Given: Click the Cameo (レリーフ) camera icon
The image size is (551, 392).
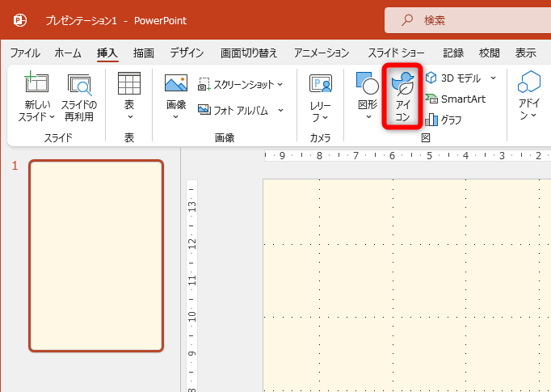Looking at the screenshot, I should click(321, 83).
